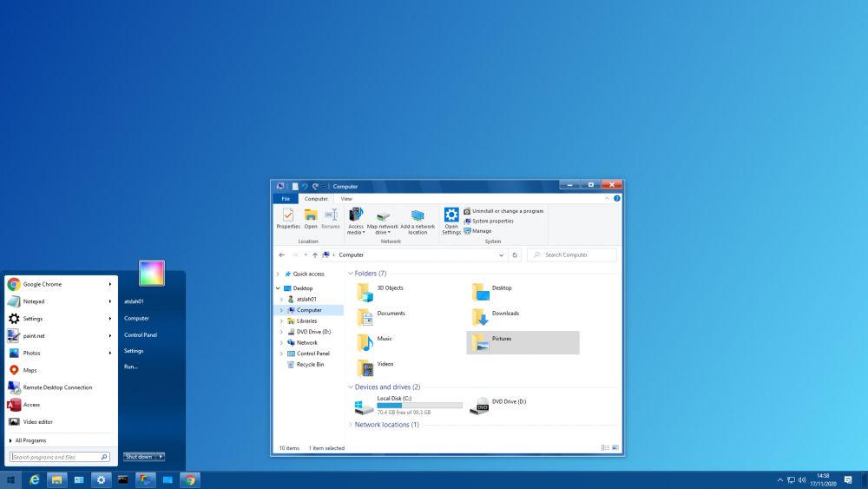Click the Map network drive icon
Screen dimensions: 868x489
[x=383, y=215]
